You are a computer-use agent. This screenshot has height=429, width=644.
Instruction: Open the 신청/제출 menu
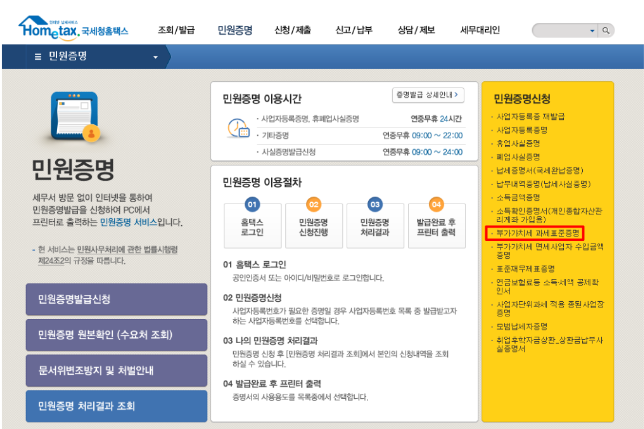(x=292, y=30)
